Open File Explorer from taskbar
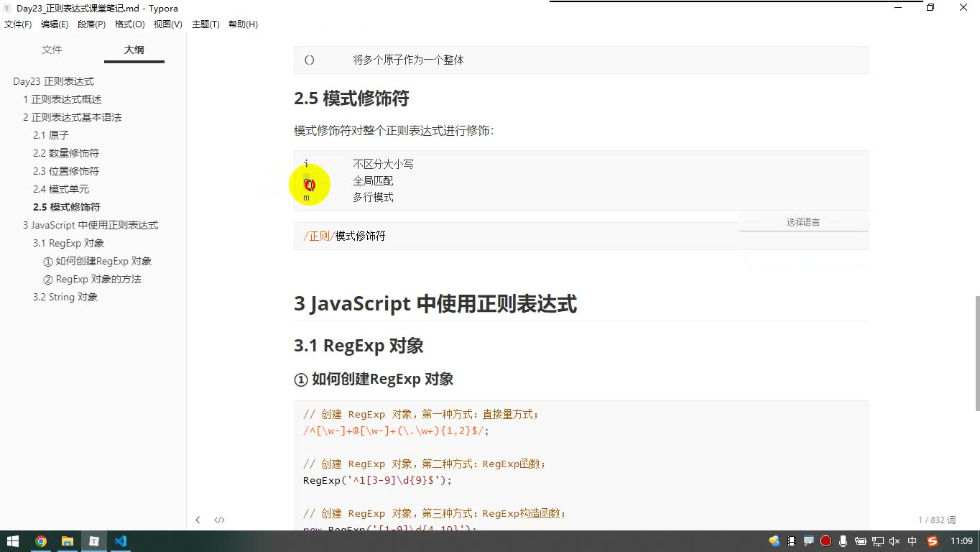 pyautogui.click(x=67, y=541)
